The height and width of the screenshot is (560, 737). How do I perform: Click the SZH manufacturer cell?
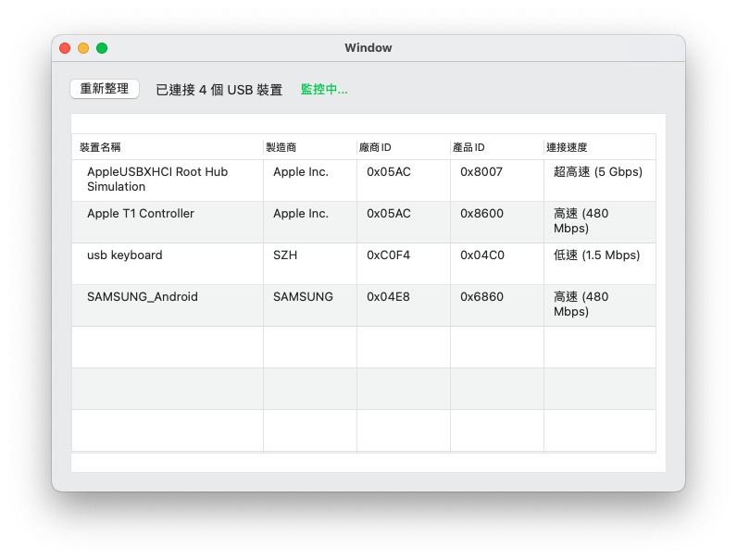pyautogui.click(x=285, y=255)
